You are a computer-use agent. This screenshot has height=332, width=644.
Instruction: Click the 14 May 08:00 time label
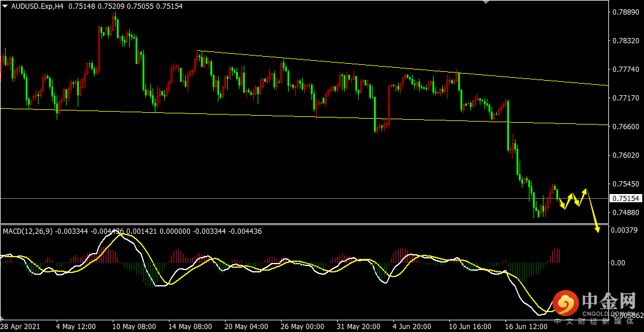[189, 327]
